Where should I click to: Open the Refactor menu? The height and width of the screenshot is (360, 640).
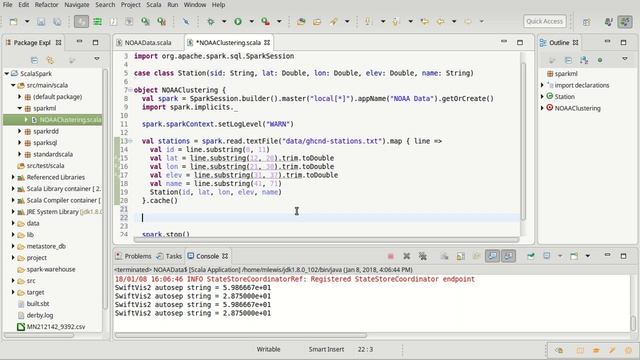coord(47,5)
